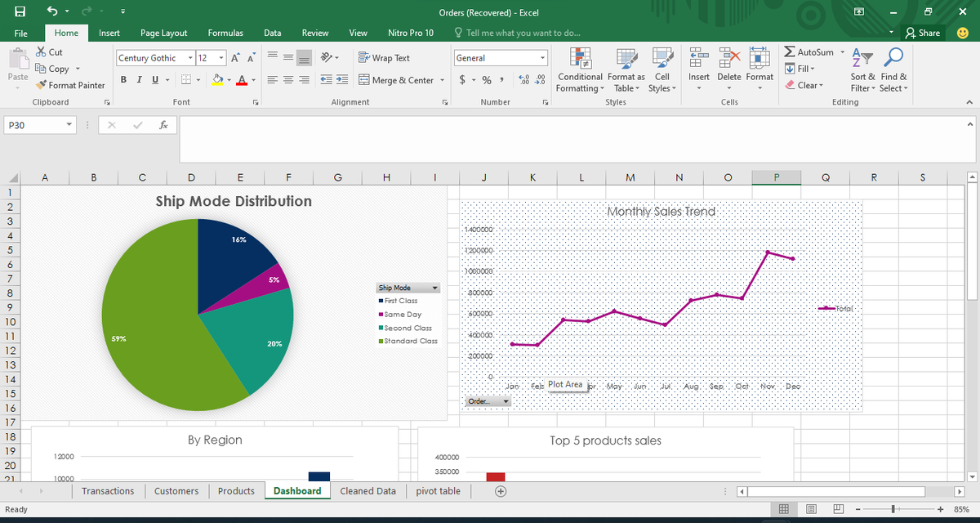
Task: Activate the Format Painter brush
Action: 70,85
